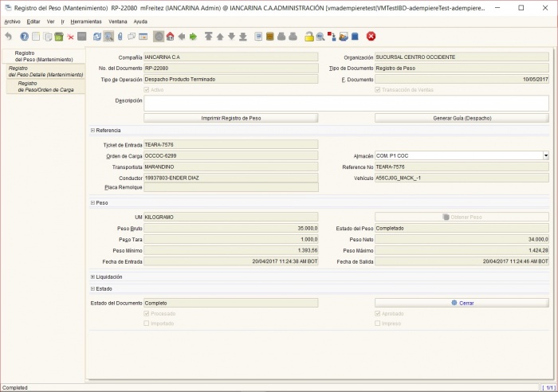Click the Copy record toolbar icon
This screenshot has height=392, width=558.
pyautogui.click(x=47, y=37)
